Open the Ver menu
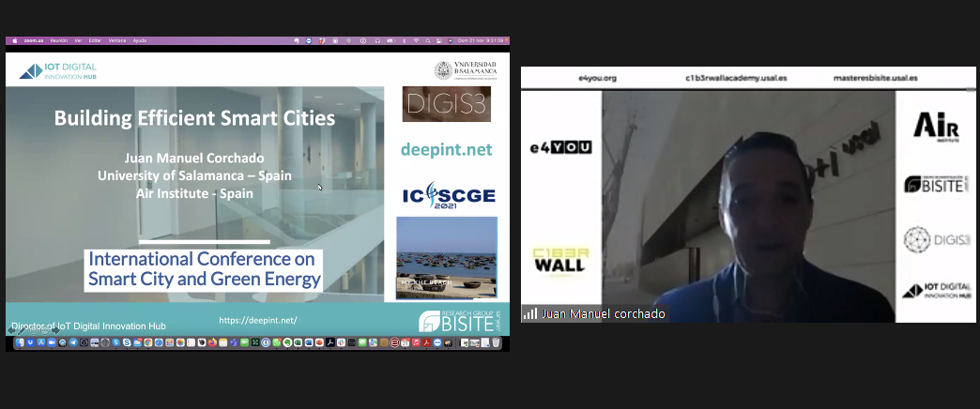The height and width of the screenshot is (409, 980). (x=78, y=40)
